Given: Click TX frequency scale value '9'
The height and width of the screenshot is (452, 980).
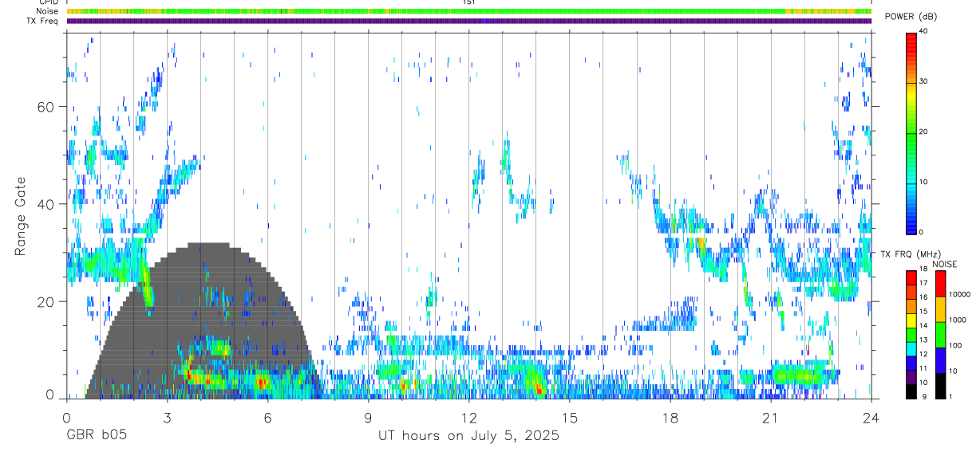Looking at the screenshot, I should (x=923, y=397).
